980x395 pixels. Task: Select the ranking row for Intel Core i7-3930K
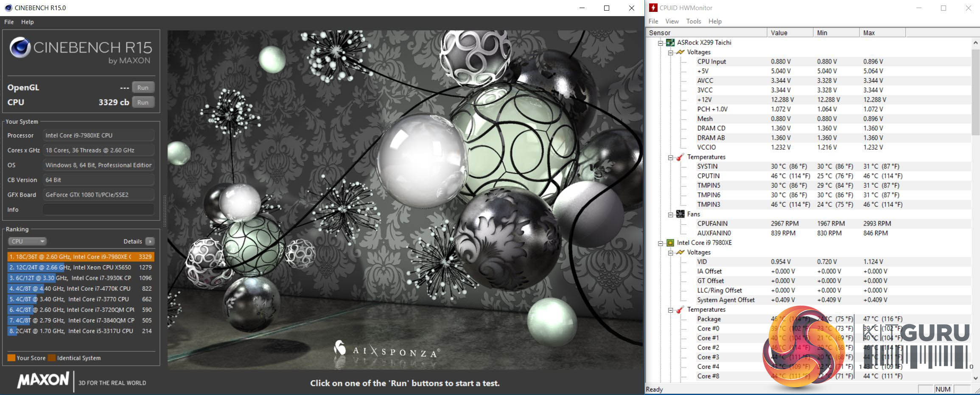[81, 278]
